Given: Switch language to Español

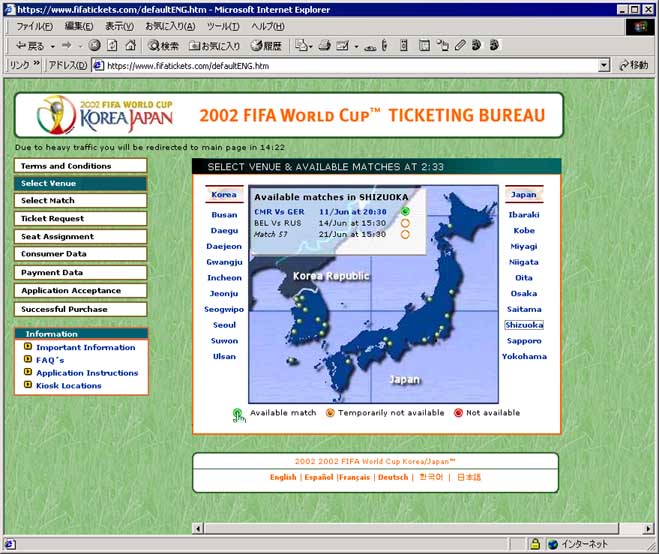Looking at the screenshot, I should [x=319, y=477].
